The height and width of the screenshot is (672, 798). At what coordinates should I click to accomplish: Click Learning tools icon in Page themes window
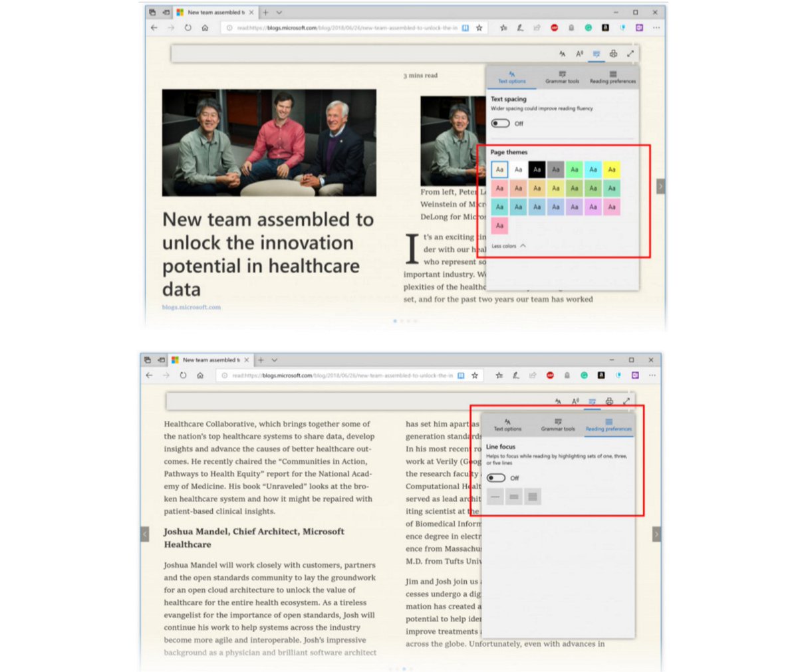click(x=597, y=53)
